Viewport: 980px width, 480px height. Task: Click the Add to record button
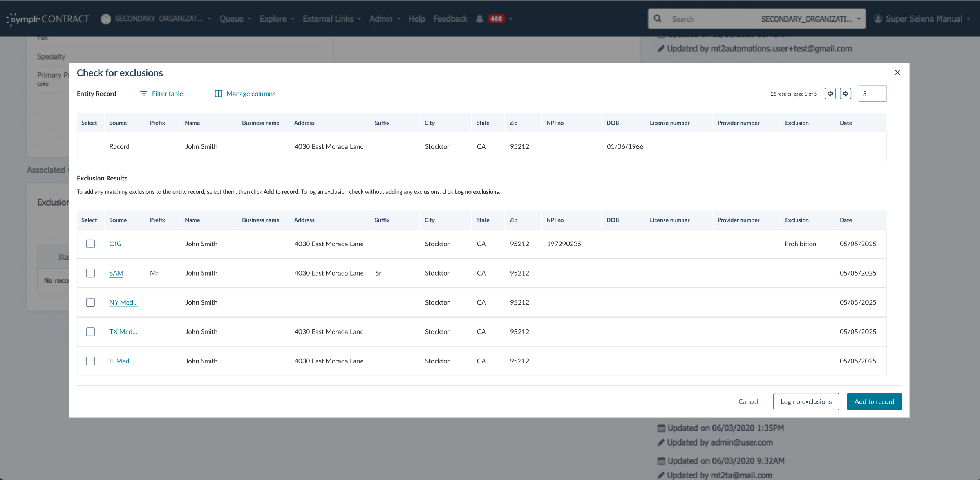click(x=874, y=401)
